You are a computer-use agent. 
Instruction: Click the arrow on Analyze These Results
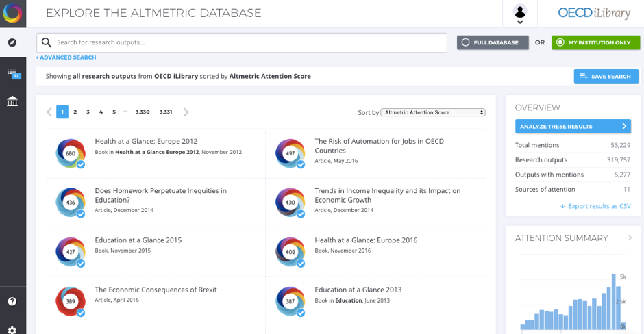(x=624, y=126)
